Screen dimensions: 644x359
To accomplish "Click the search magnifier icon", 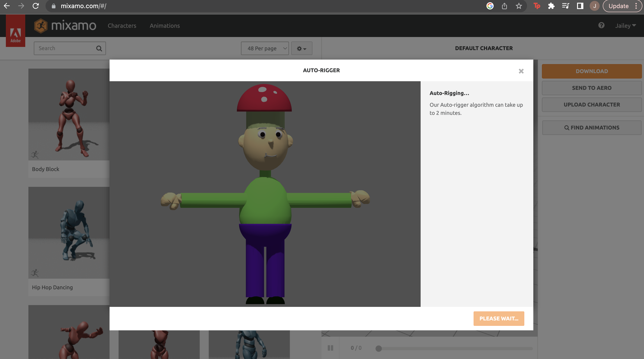I will pyautogui.click(x=99, y=48).
